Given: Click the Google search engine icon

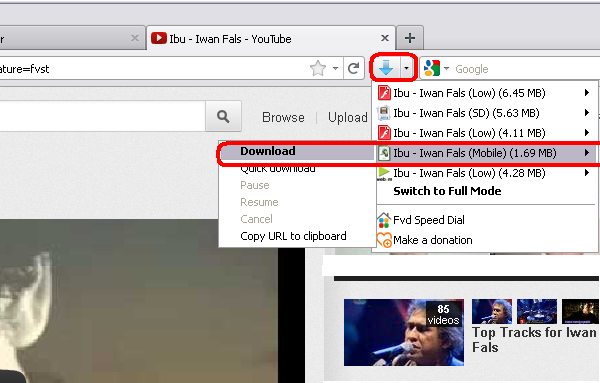Looking at the screenshot, I should 432,68.
